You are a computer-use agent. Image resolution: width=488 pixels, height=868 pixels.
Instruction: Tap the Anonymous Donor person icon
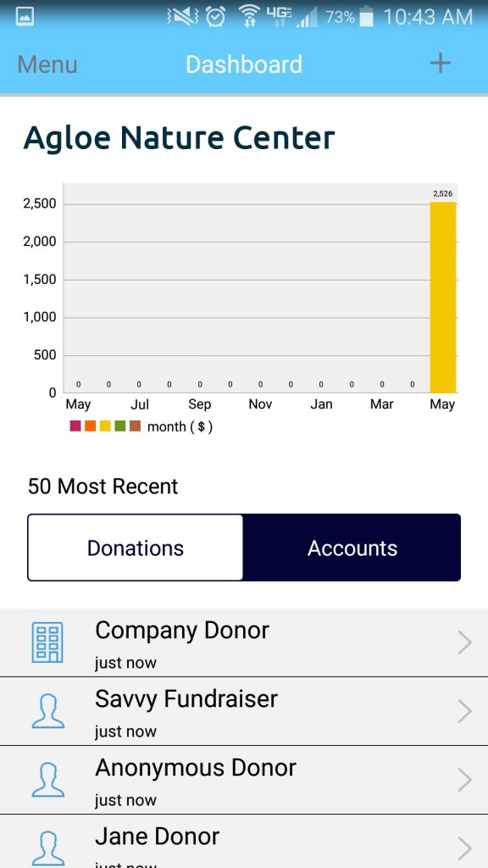[48, 780]
